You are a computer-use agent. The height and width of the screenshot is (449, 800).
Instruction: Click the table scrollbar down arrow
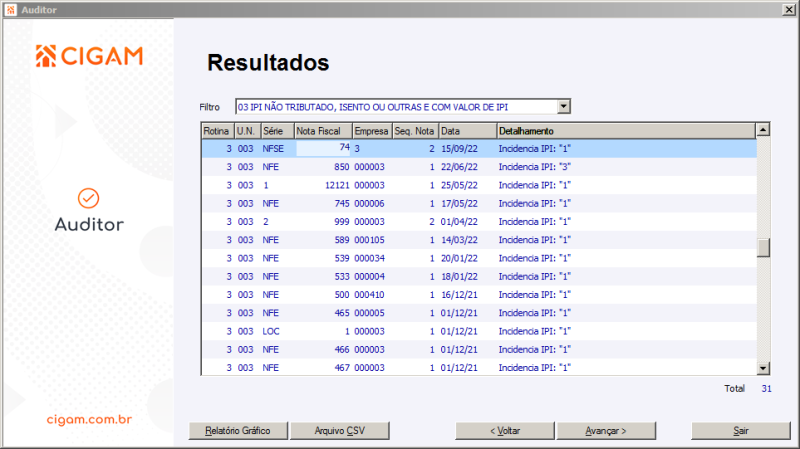click(x=763, y=368)
